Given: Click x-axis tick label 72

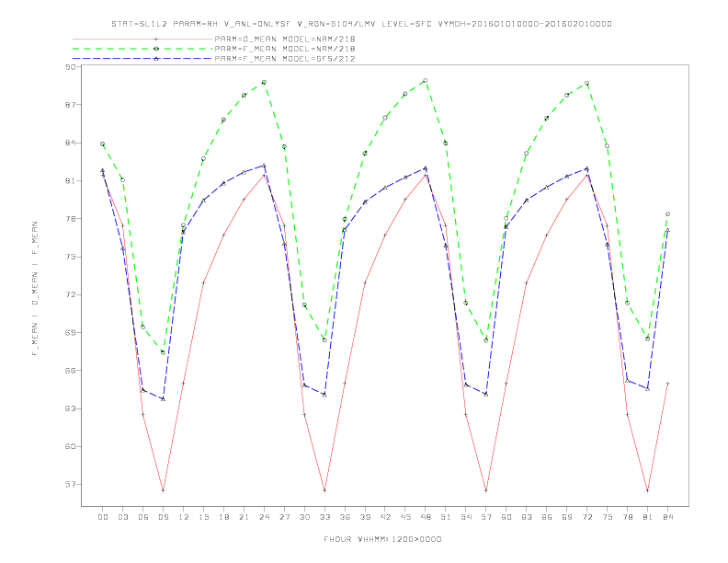Looking at the screenshot, I should coord(587,517).
